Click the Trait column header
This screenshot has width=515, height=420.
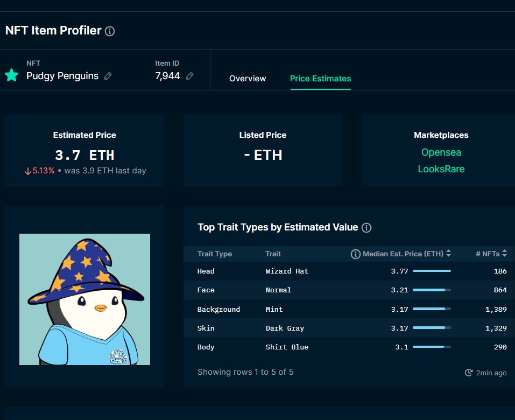(x=273, y=254)
